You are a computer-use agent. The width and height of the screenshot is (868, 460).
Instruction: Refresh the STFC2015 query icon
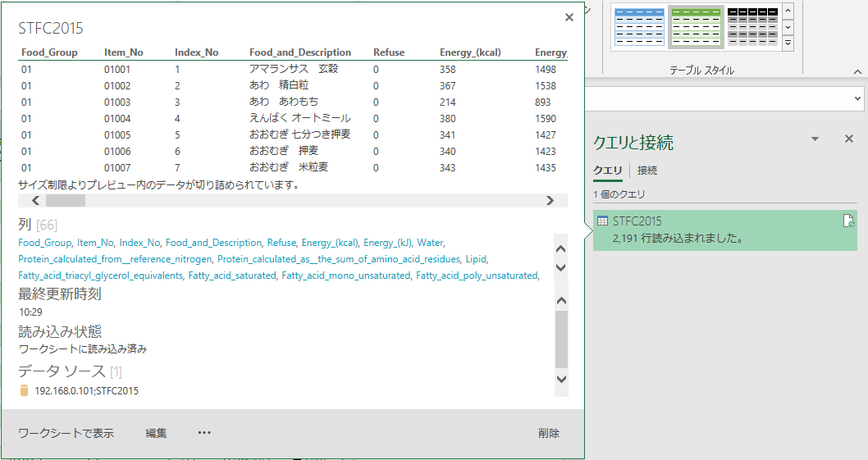point(848,221)
